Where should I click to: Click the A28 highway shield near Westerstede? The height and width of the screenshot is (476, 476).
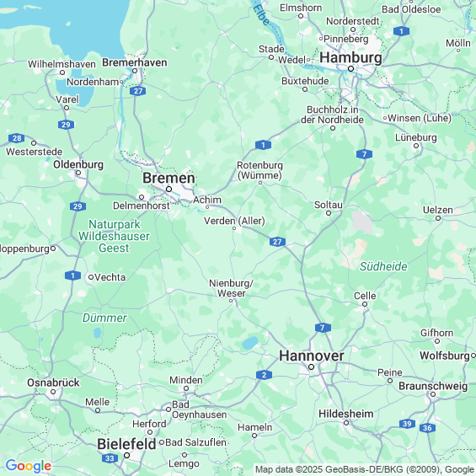click(x=16, y=138)
